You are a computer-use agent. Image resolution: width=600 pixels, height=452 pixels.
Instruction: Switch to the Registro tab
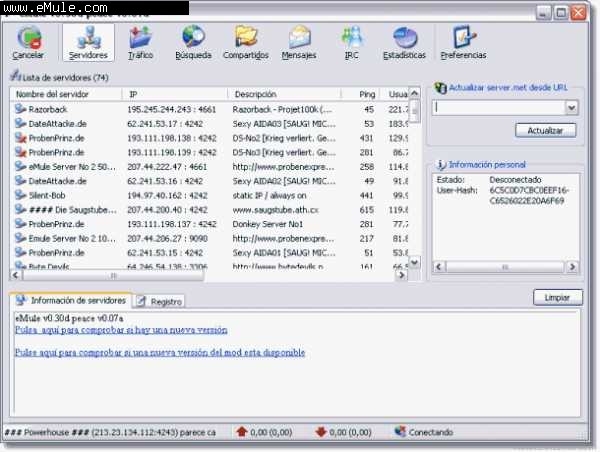(159, 302)
